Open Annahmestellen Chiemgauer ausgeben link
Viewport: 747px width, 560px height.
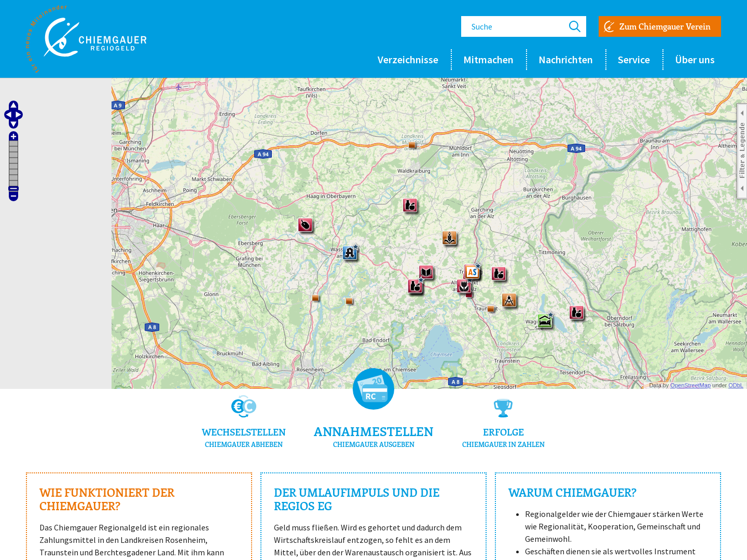[x=374, y=437]
